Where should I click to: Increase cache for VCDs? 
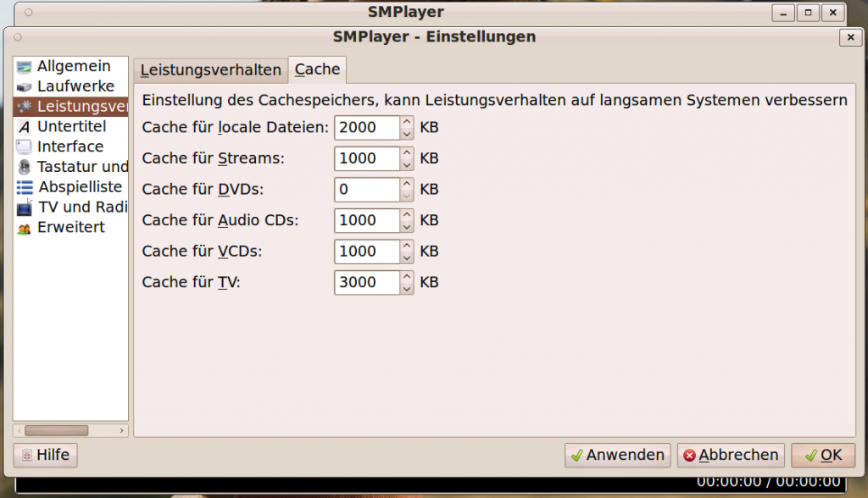point(407,245)
